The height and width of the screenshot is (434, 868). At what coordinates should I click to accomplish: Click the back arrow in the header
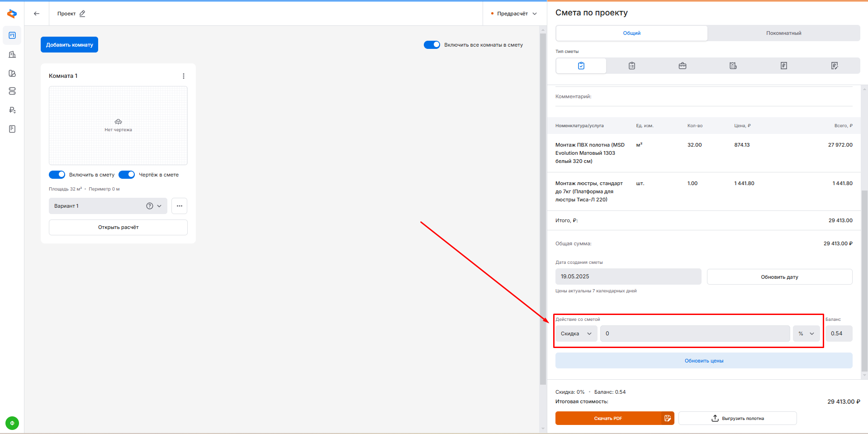coord(37,14)
